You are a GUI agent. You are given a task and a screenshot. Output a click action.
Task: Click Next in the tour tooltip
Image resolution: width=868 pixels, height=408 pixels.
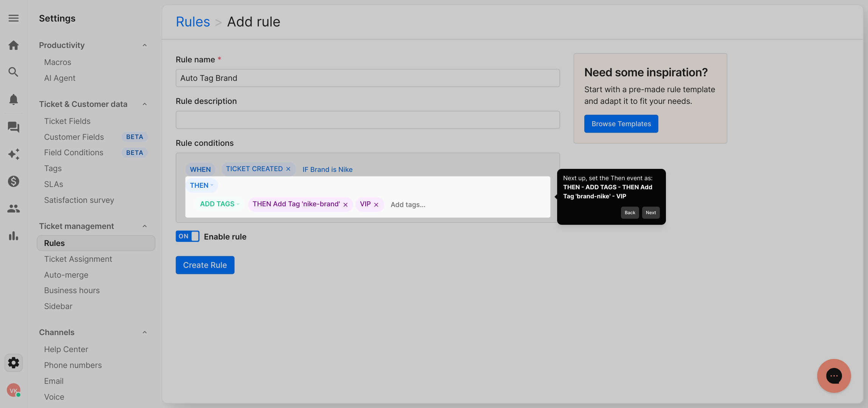tap(651, 213)
